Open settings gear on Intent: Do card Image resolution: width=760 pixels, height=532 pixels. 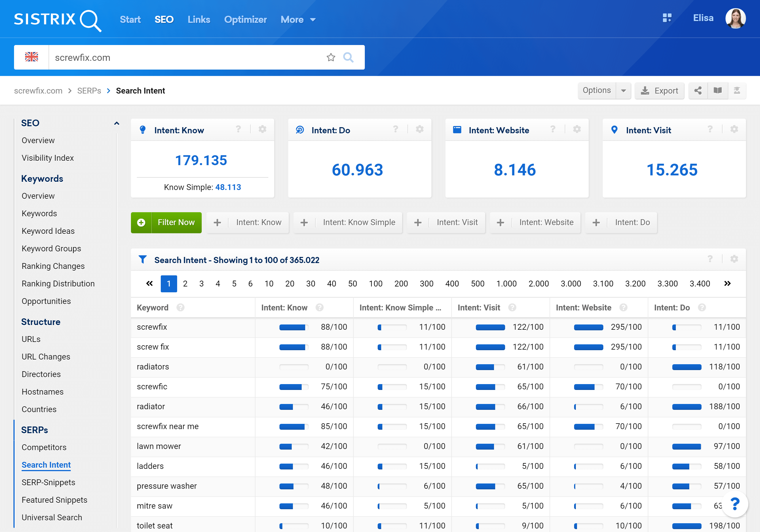coord(420,129)
